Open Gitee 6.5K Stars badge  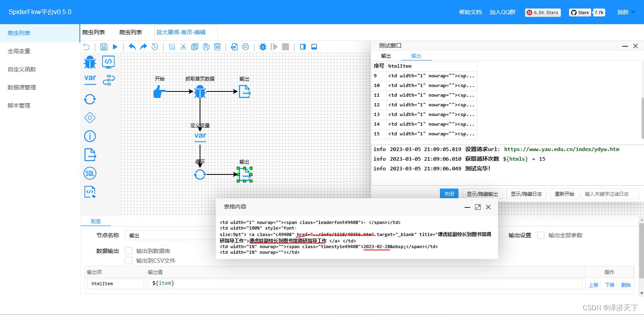pos(543,12)
